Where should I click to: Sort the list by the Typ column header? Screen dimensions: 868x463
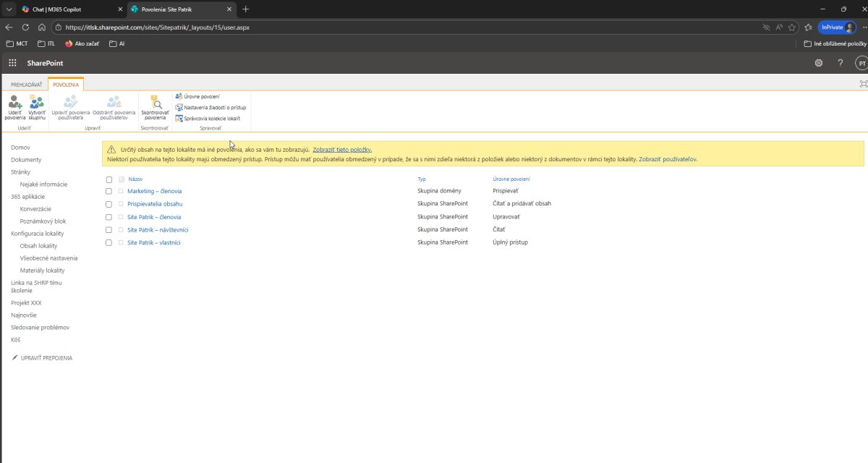[422, 179]
